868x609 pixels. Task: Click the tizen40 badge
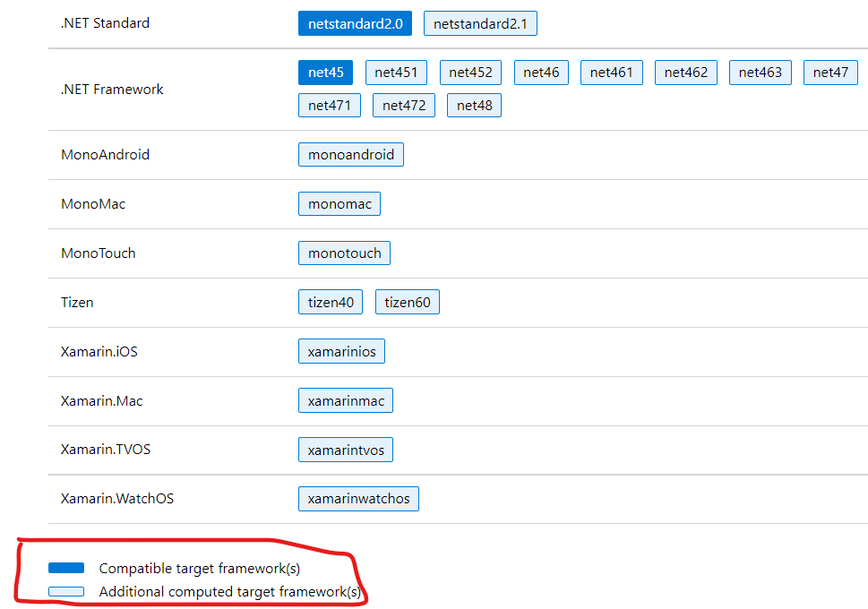(330, 302)
